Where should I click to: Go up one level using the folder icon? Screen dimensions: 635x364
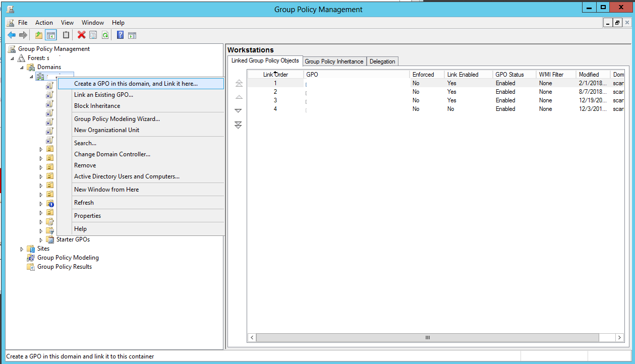(x=39, y=35)
